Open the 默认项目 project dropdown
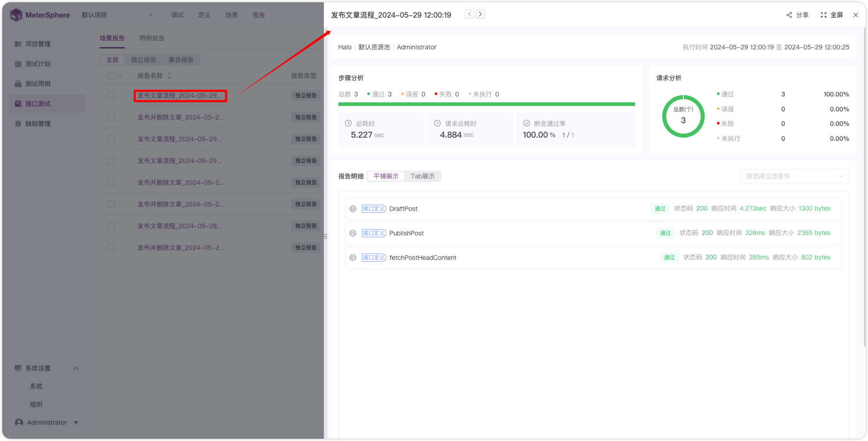Screen dimensions: 868x441 (117, 15)
